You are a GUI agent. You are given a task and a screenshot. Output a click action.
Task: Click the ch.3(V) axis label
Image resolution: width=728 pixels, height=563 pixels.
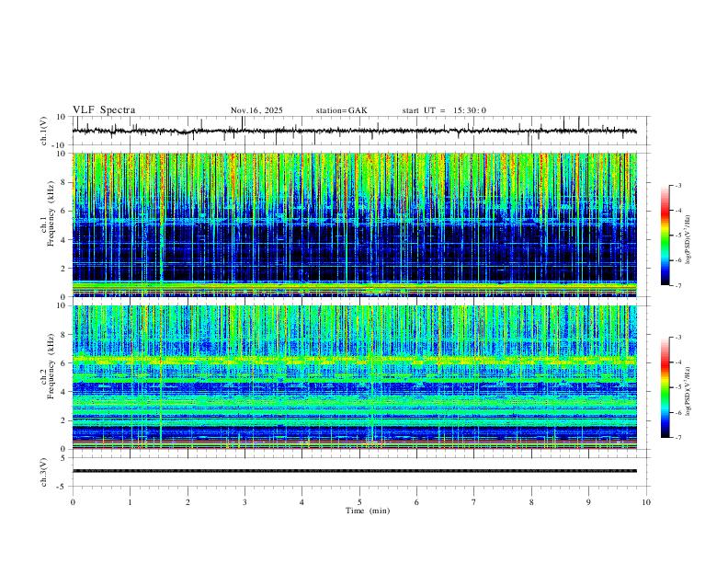(x=44, y=473)
